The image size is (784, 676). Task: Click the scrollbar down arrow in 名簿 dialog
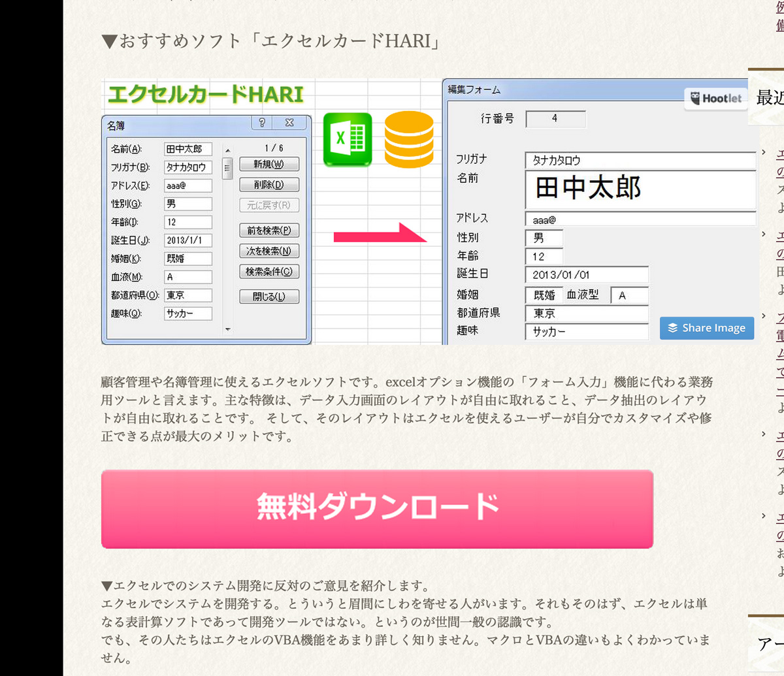pos(227,329)
